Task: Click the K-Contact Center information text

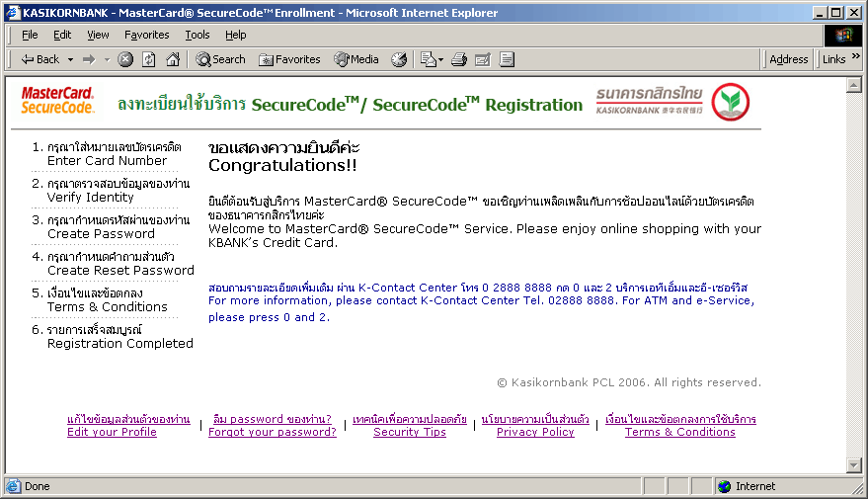Action: (481, 302)
